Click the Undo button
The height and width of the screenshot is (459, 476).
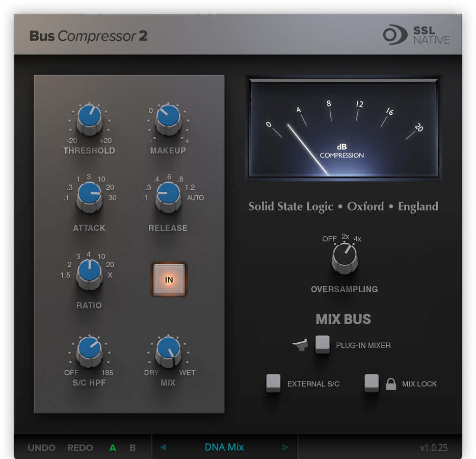click(41, 447)
